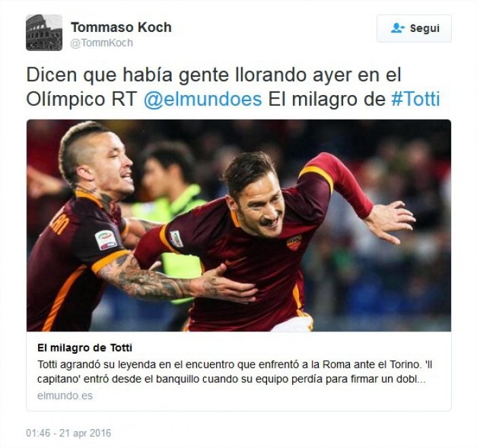The height and width of the screenshot is (448, 477).
Task: Open the article preview photo
Action: pos(238,225)
